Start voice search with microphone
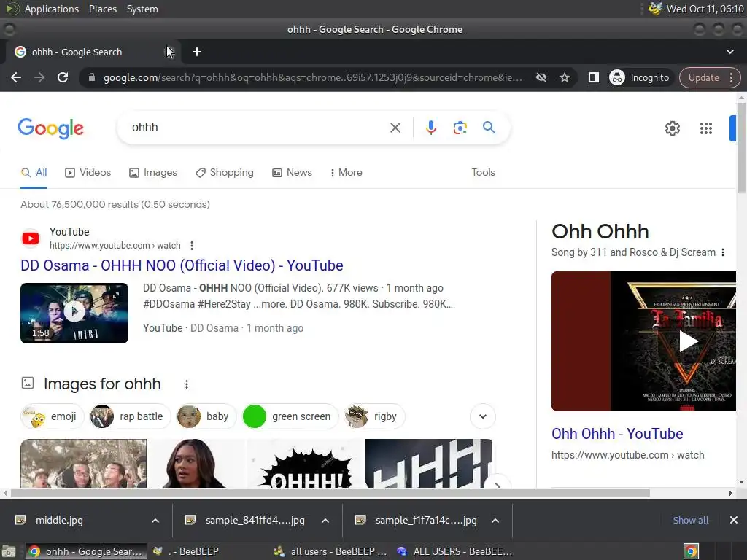The width and height of the screenshot is (747, 560). (430, 128)
